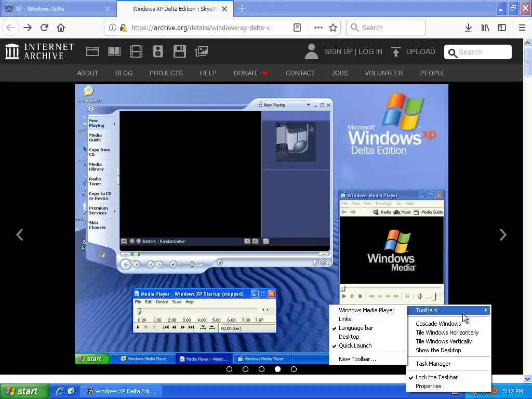Screen dimensions: 532x399
Task: Open the PROJECTS link
Action: click(x=166, y=73)
